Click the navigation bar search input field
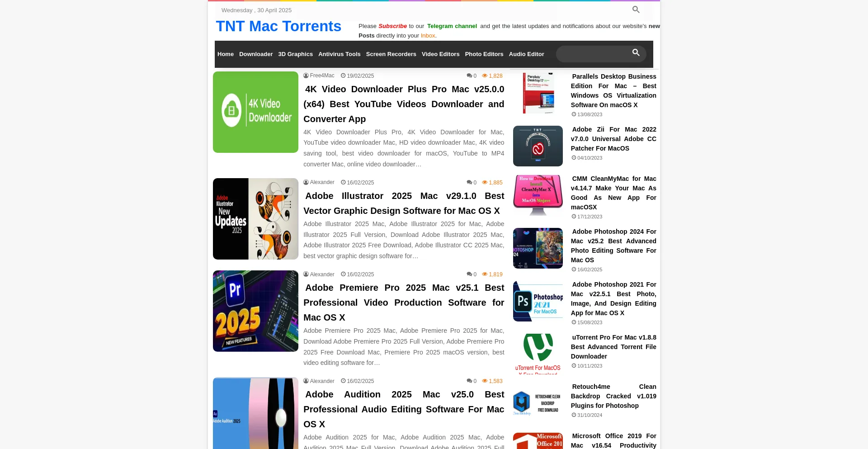868x449 pixels. [x=601, y=54]
